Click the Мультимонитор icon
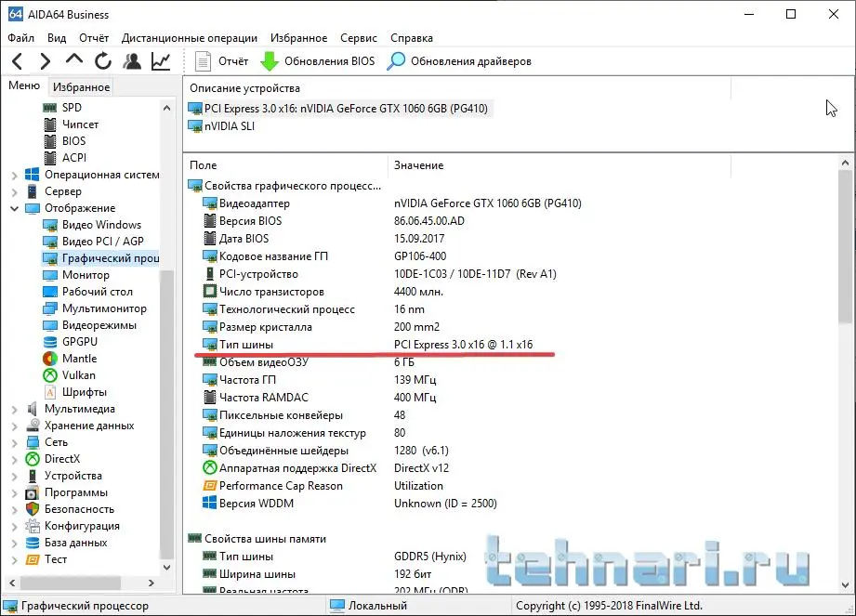This screenshot has width=856, height=616. (x=49, y=308)
